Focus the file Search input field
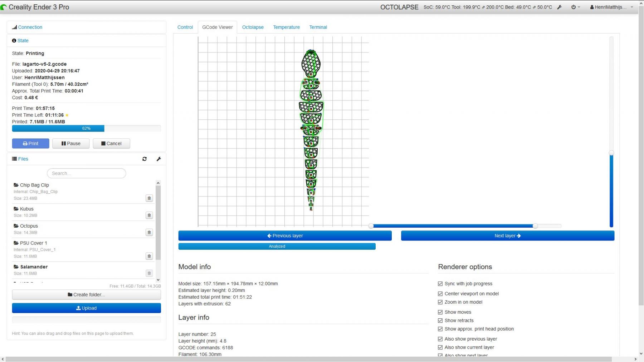The image size is (644, 362). pyautogui.click(x=86, y=173)
